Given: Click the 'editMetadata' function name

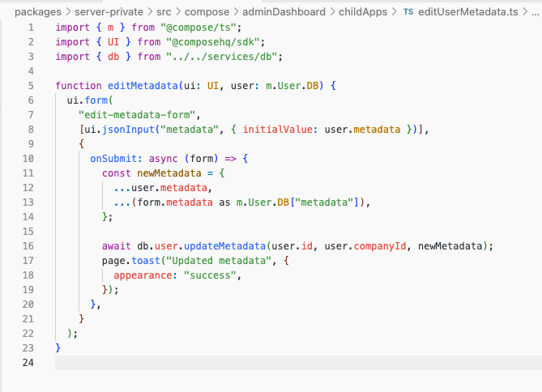Looking at the screenshot, I should click(x=143, y=85).
